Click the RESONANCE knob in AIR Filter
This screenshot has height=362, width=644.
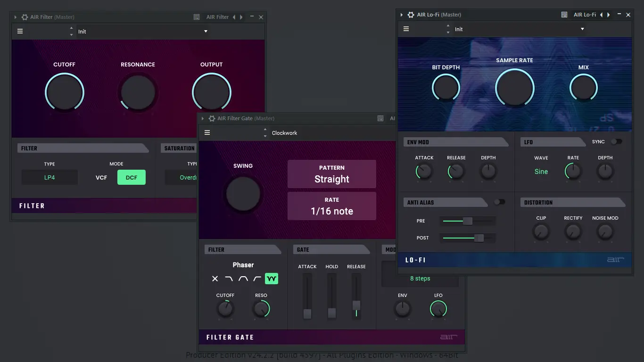(x=138, y=92)
